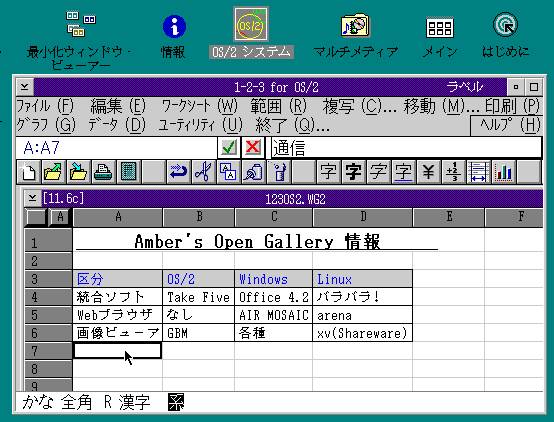Open the グラフ (G) menu

46,125
